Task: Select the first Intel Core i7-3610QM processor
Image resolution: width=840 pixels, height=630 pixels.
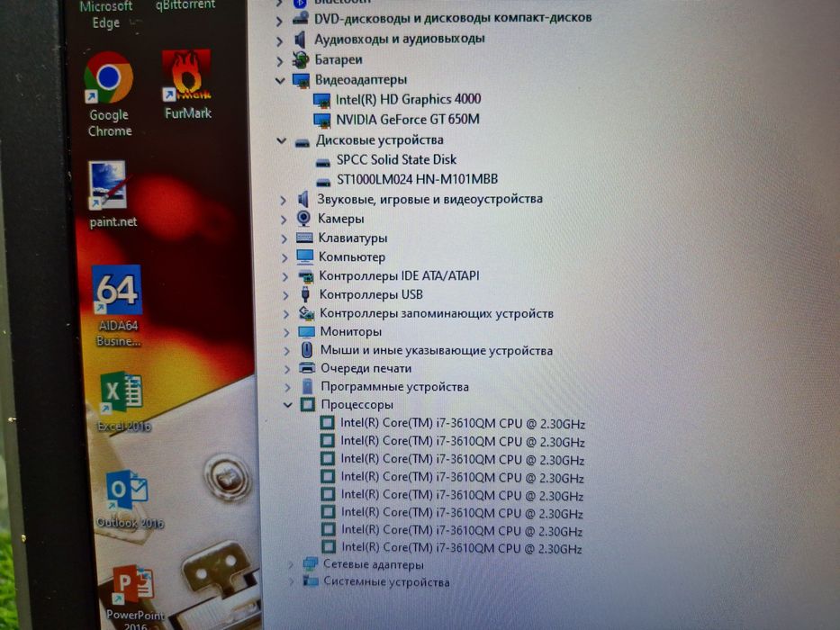Action: (x=463, y=423)
